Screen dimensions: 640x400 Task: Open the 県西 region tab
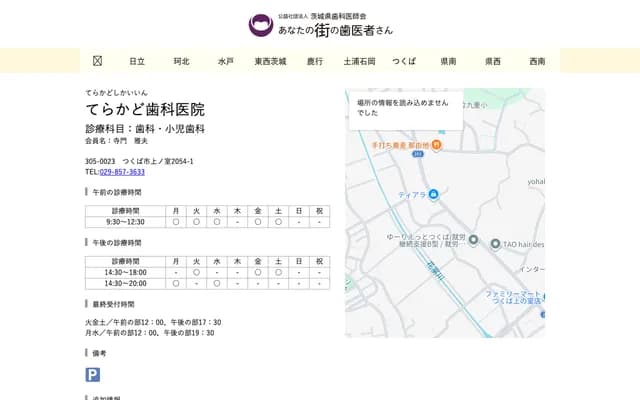click(493, 61)
